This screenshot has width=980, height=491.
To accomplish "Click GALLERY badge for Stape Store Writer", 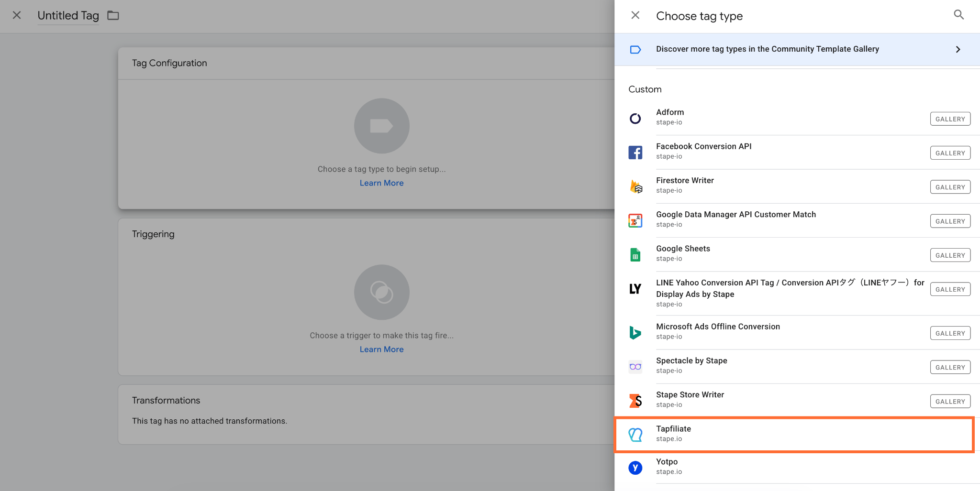I will 950,402.
